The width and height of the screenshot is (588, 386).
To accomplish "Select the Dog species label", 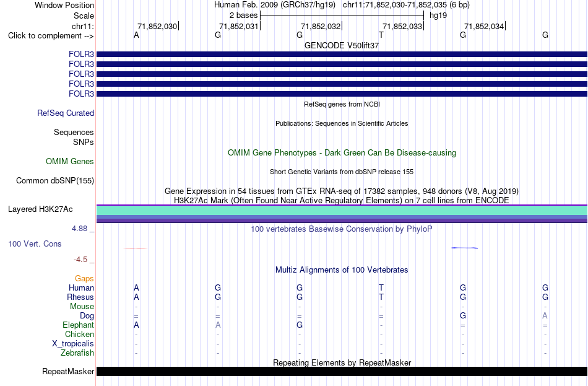I will click(x=87, y=316).
